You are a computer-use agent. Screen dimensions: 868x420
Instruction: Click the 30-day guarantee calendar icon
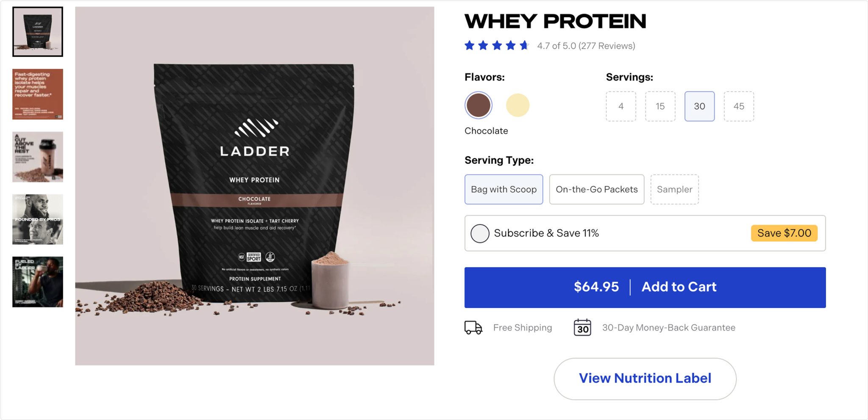582,328
